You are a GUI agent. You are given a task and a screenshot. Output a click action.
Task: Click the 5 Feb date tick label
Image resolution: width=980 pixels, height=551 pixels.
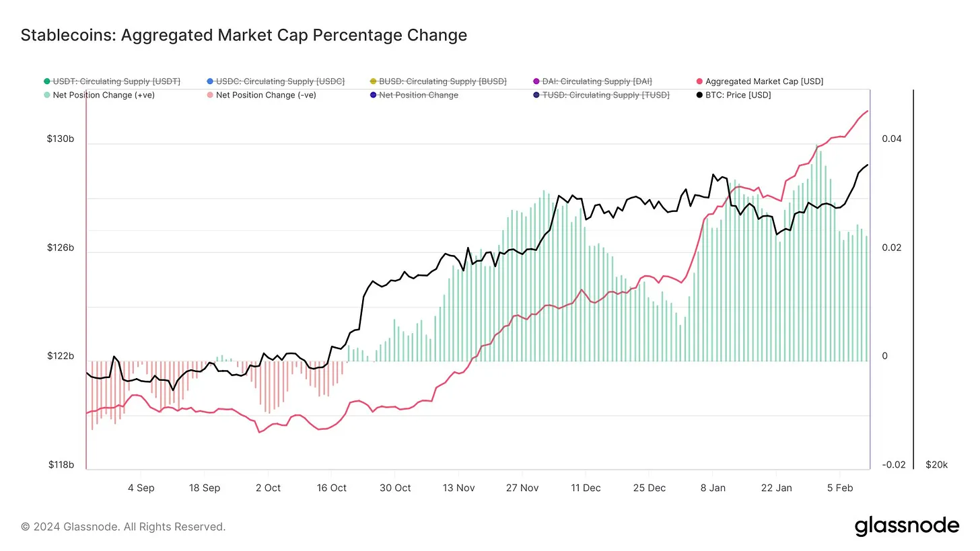click(x=839, y=488)
